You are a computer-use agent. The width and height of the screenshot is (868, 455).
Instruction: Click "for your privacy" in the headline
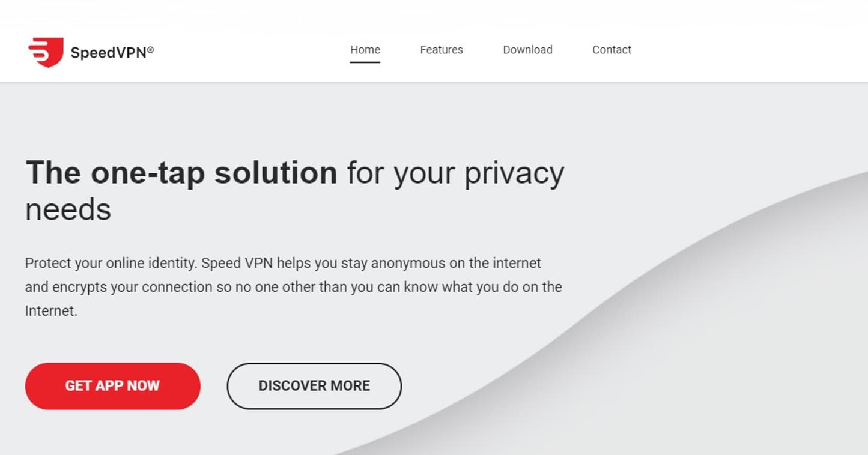tap(455, 173)
